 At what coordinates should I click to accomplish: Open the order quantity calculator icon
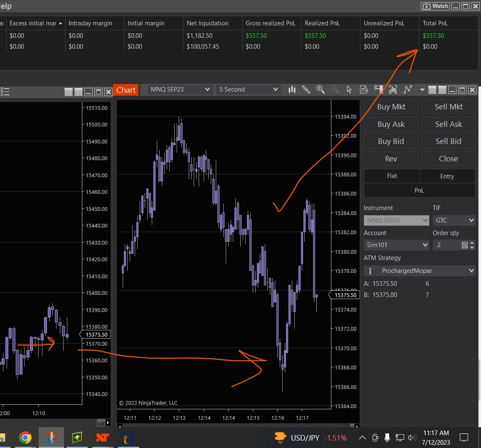[x=465, y=245]
